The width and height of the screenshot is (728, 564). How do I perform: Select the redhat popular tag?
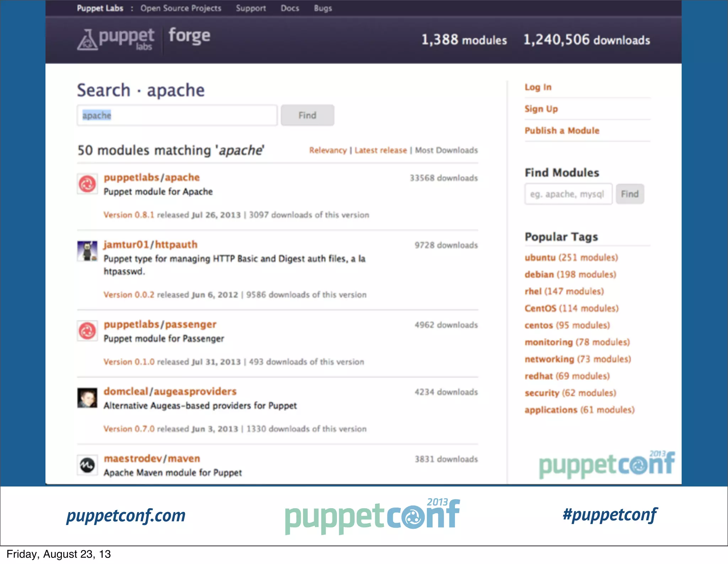567,376
